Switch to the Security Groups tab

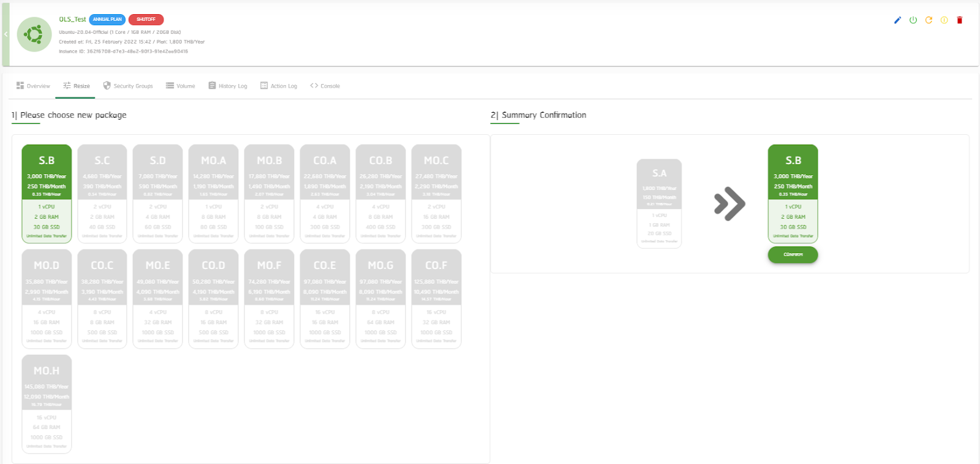(127, 86)
